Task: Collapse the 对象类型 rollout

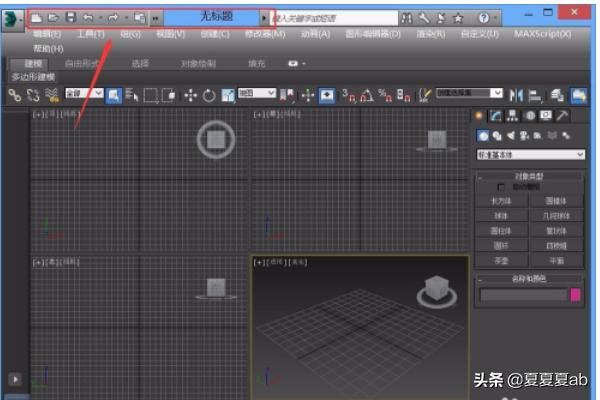Action: pos(531,176)
